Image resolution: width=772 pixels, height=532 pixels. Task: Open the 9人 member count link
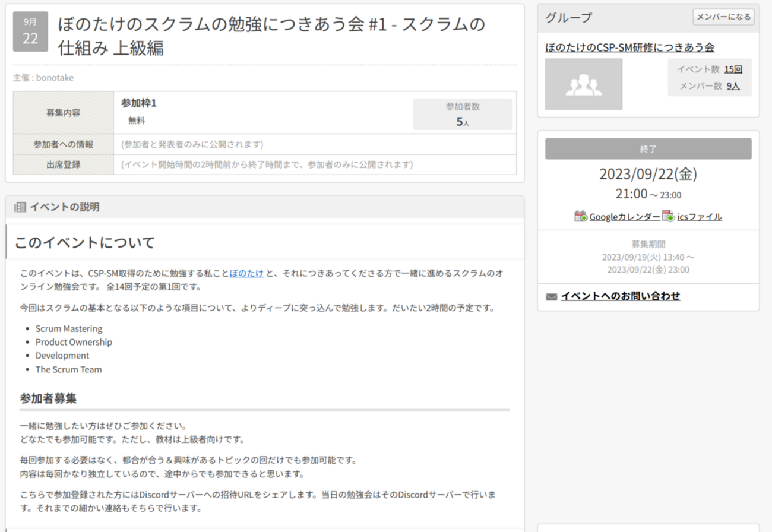click(733, 85)
